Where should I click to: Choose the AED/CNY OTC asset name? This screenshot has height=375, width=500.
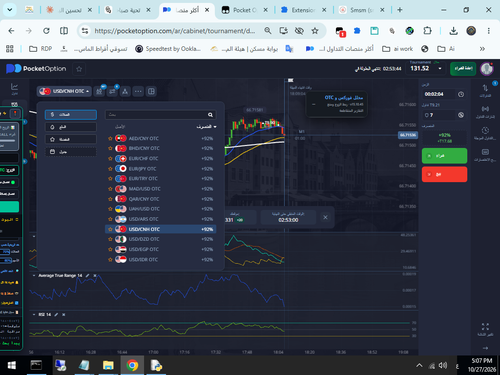point(144,138)
